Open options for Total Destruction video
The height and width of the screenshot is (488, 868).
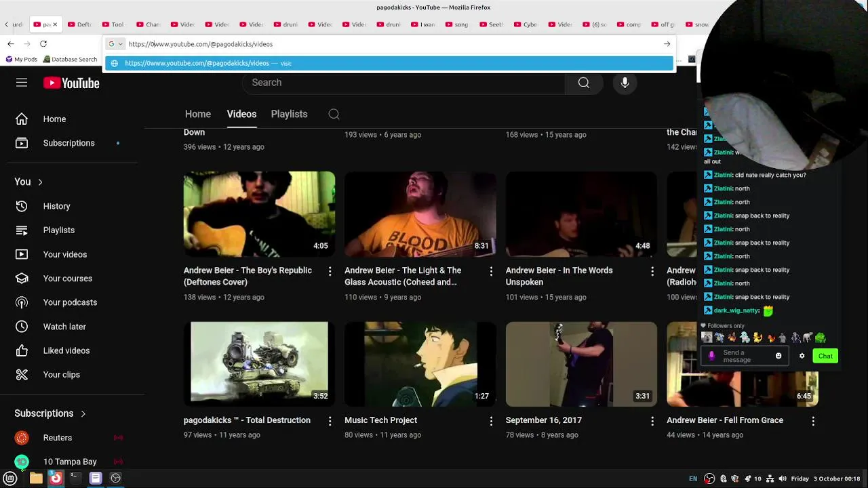click(x=330, y=421)
